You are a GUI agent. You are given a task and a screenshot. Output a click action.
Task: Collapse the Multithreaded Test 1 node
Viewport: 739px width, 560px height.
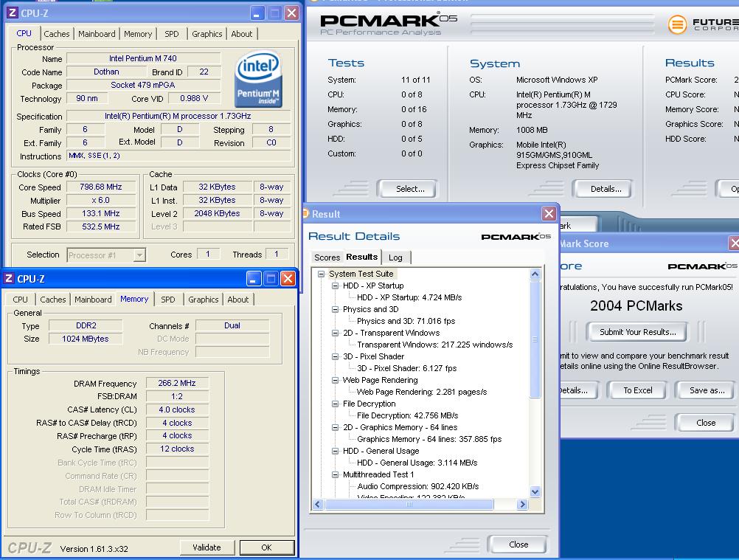[x=335, y=474]
